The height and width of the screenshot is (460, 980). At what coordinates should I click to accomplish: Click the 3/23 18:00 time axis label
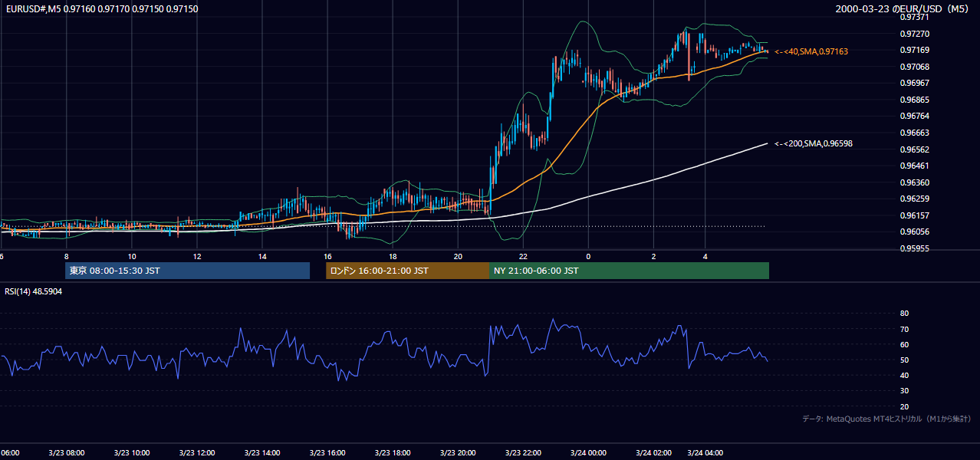393,452
